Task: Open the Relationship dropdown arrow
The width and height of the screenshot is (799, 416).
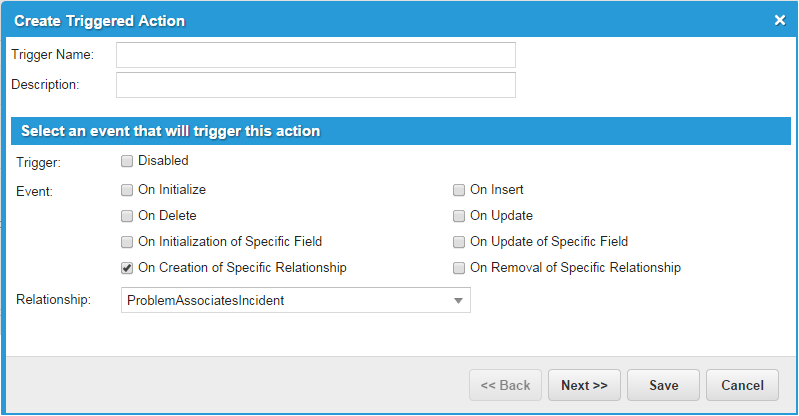Action: tap(458, 300)
